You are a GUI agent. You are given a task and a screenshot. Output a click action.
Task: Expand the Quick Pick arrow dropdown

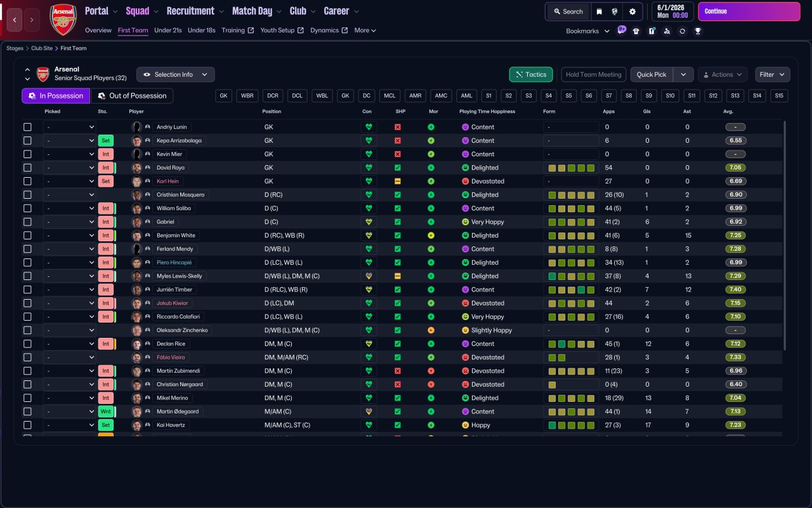[683, 74]
